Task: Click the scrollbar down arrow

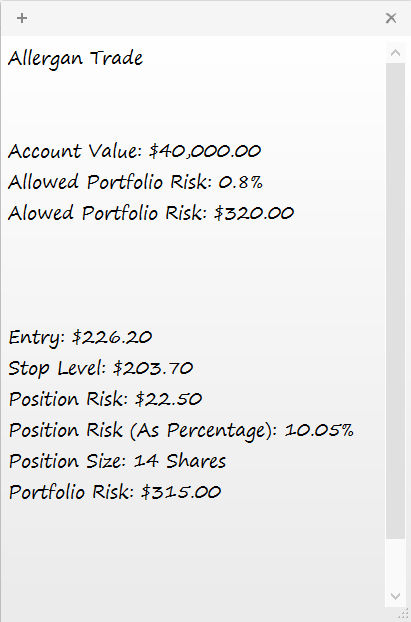Action: coord(395,596)
